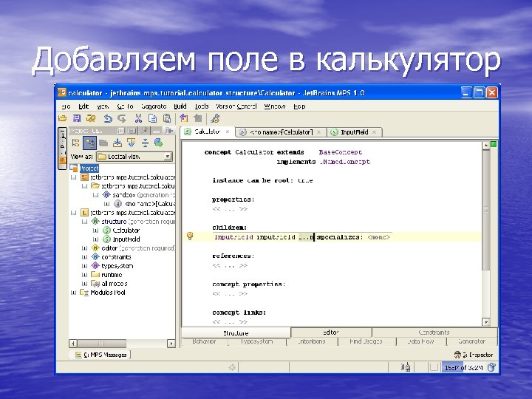Viewport: 532px width, 399px height.
Task: Open the Find Usages aspect tab
Action: (366, 341)
